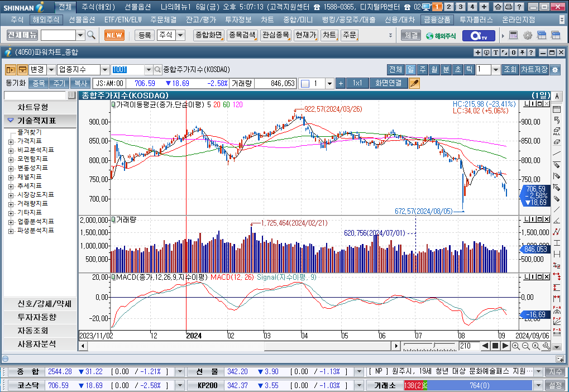The image size is (569, 392).
Task: Click the 해외주식 globe shortcut
Action: (441, 36)
